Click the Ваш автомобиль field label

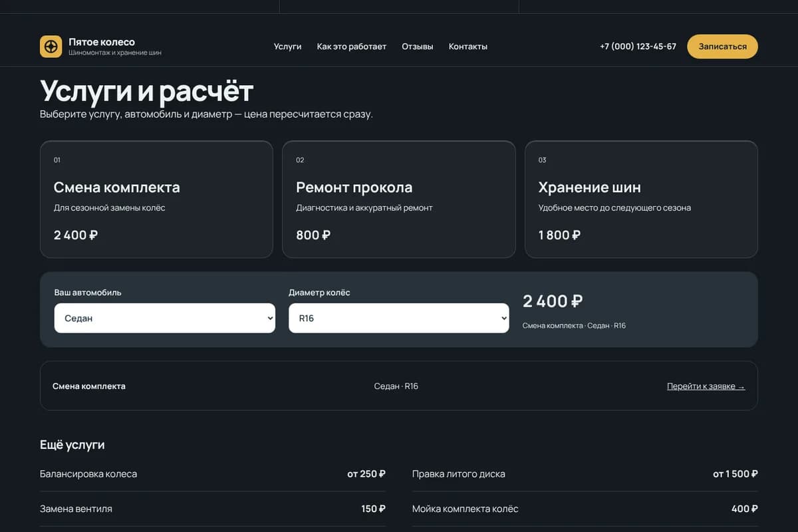[x=88, y=293]
